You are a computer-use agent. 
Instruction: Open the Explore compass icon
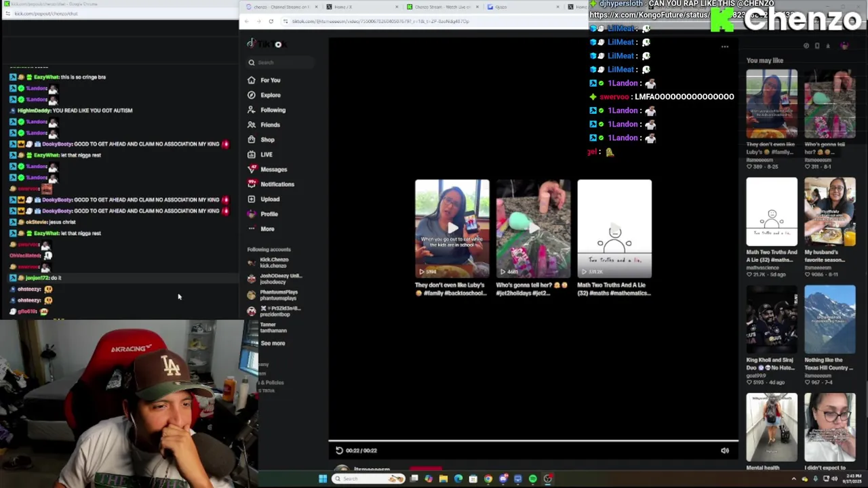point(252,95)
